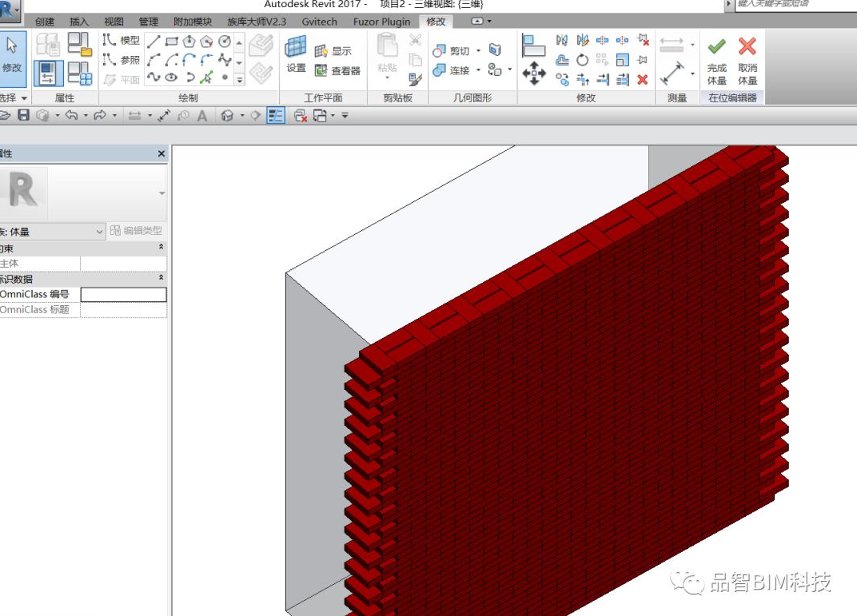Screen dimensions: 857x616
Task: Open 设置 work plane tool
Action: click(296, 54)
